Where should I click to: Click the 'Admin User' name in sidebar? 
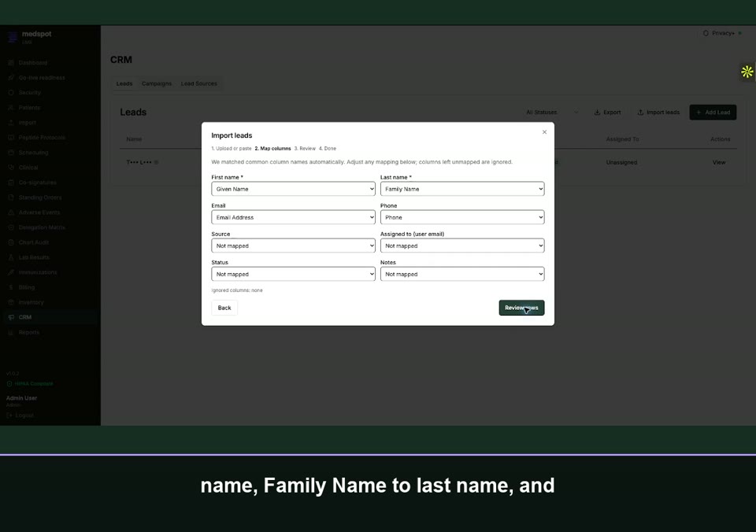coord(22,398)
